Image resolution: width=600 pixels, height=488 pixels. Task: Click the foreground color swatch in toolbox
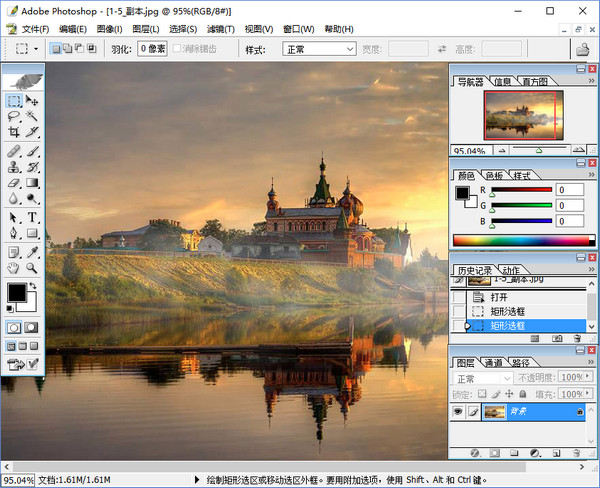point(17,292)
